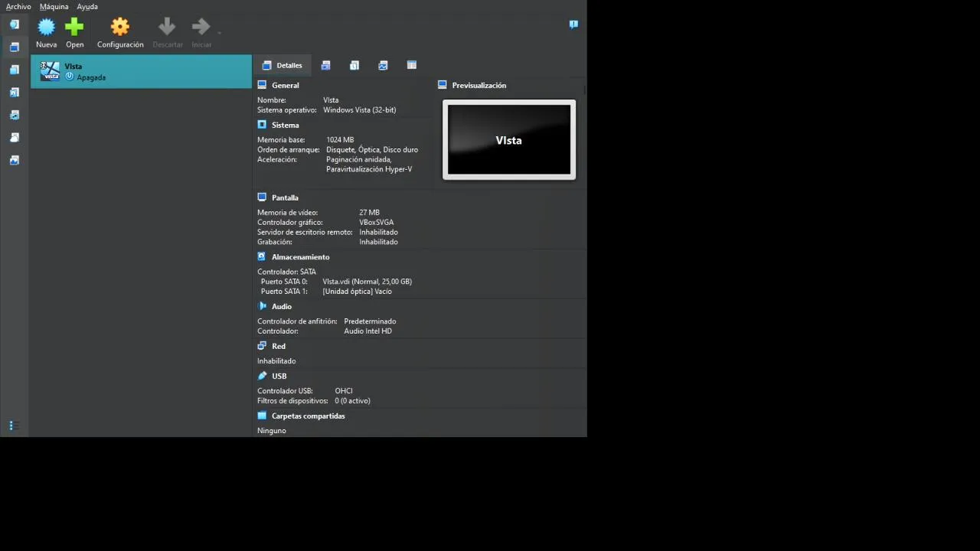Click the Vista preview thumbnail
Image resolution: width=980 pixels, height=551 pixels.
click(509, 140)
